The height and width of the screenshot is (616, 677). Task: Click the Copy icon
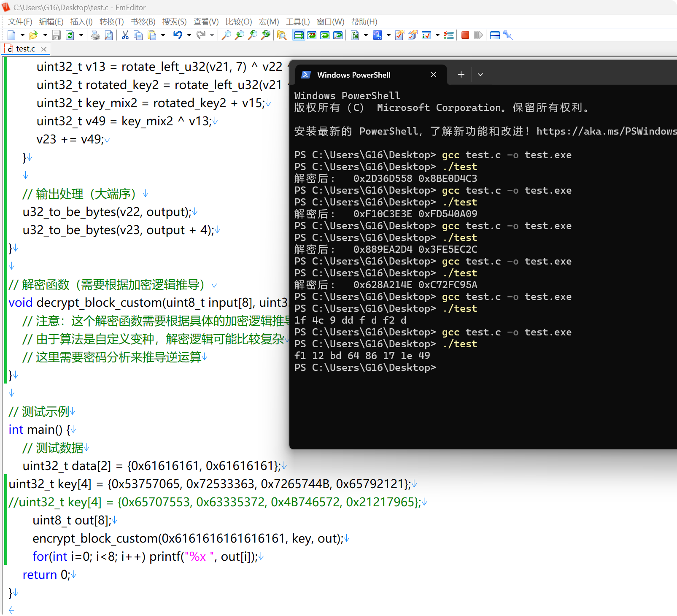coord(138,35)
